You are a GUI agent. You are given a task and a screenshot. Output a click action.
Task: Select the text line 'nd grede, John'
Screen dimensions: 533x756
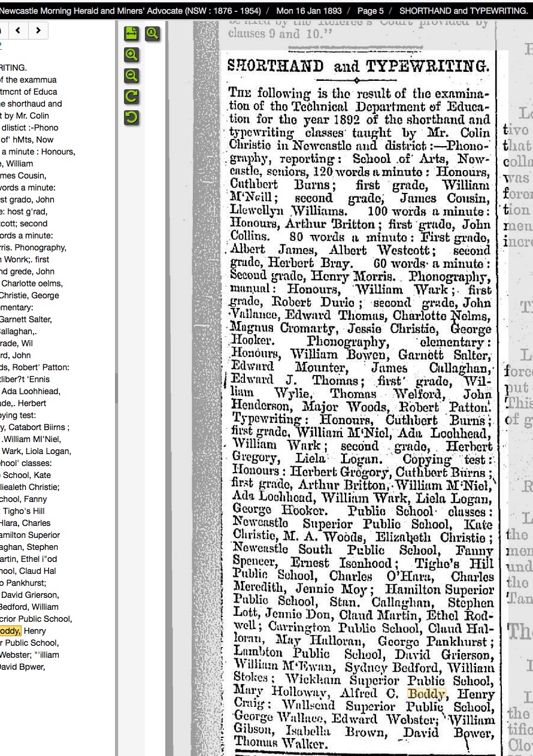[x=27, y=271]
